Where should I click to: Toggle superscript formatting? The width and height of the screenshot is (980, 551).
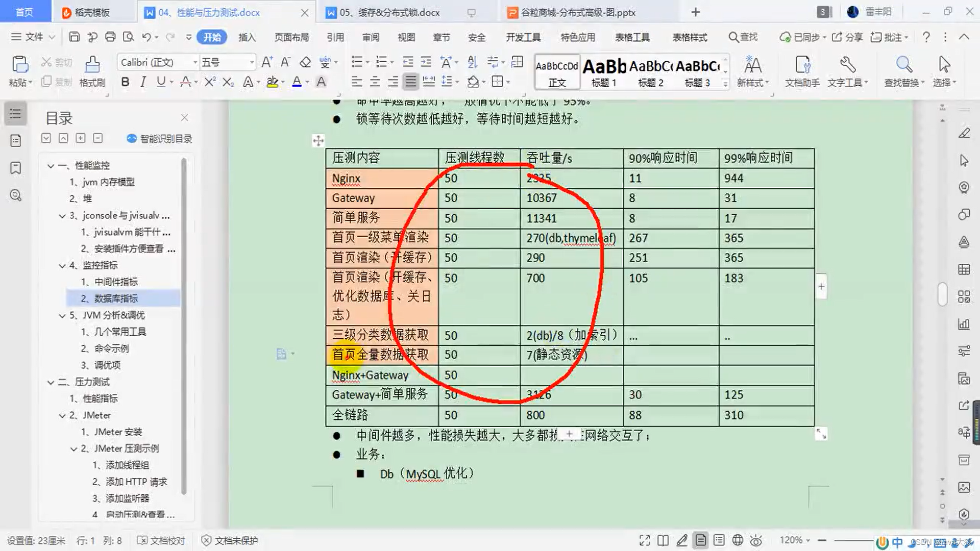210,82
